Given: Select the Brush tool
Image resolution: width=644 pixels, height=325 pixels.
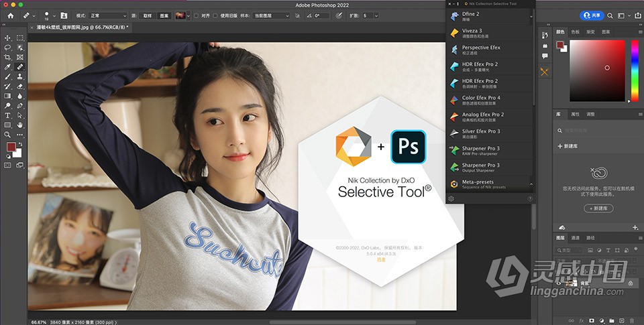Looking at the screenshot, I should pyautogui.click(x=7, y=77).
